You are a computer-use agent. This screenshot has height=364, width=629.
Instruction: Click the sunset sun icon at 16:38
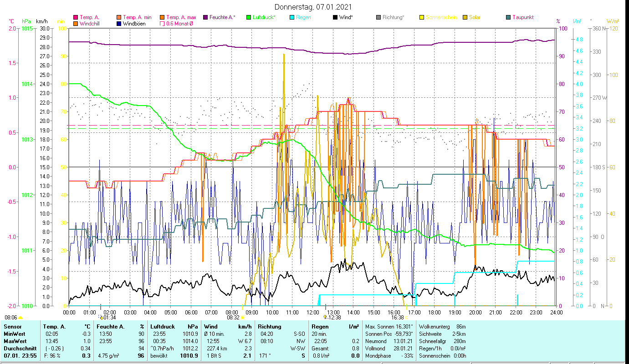point(407,318)
